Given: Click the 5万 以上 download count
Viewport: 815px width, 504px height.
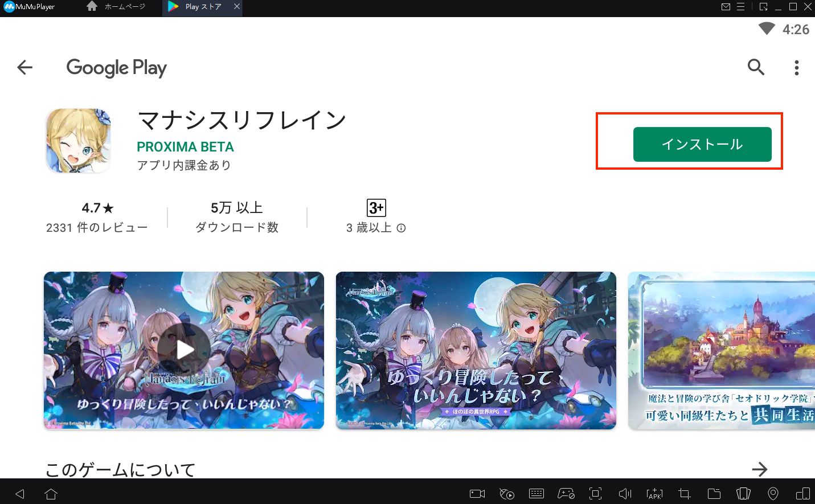Looking at the screenshot, I should click(237, 208).
